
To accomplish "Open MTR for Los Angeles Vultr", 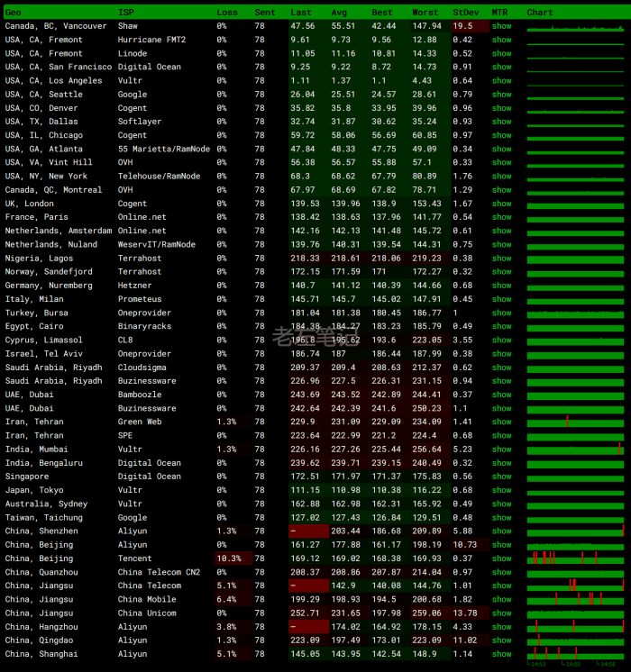I will click(x=501, y=80).
